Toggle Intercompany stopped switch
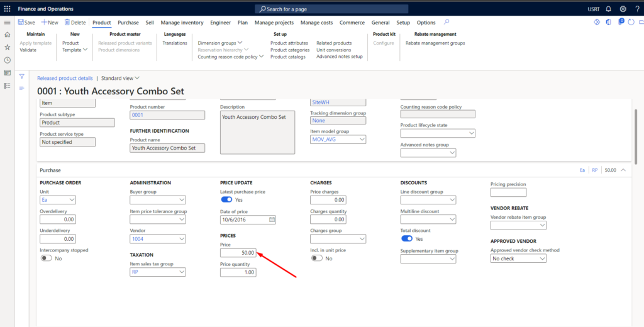Image resolution: width=644 pixels, height=327 pixels. point(47,258)
